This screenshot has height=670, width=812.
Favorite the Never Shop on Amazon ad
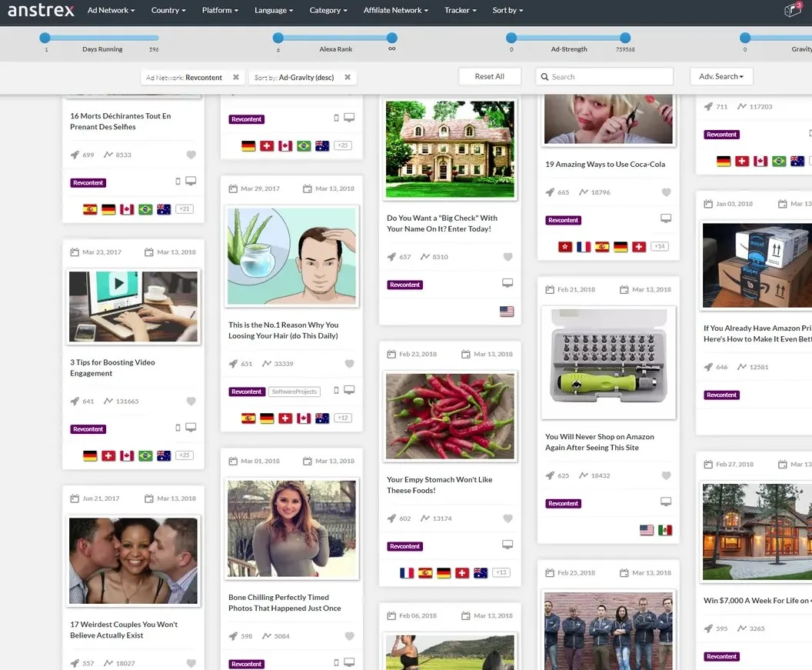667,475
